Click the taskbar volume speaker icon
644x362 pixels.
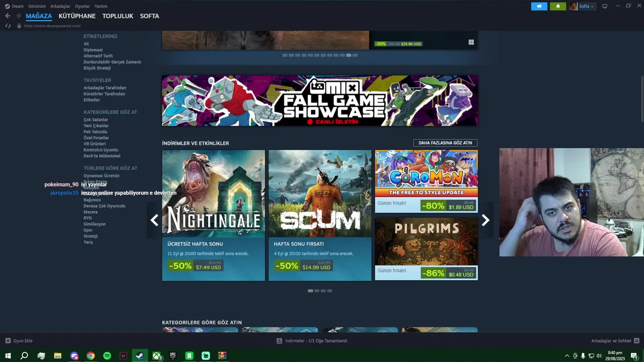(599, 356)
